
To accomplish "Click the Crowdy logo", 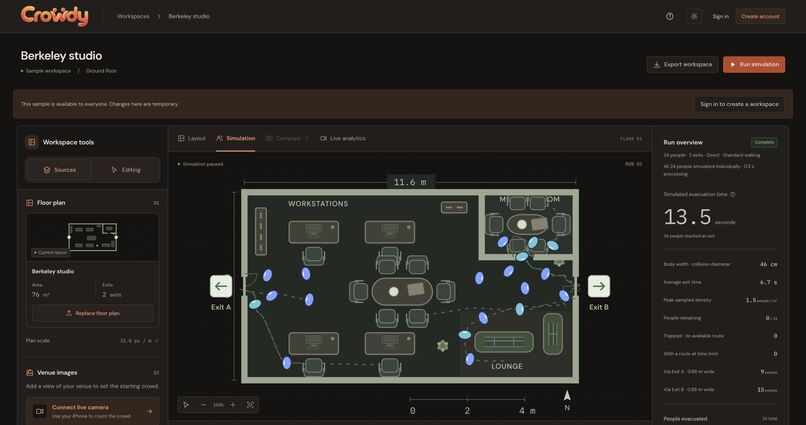I will (x=54, y=16).
